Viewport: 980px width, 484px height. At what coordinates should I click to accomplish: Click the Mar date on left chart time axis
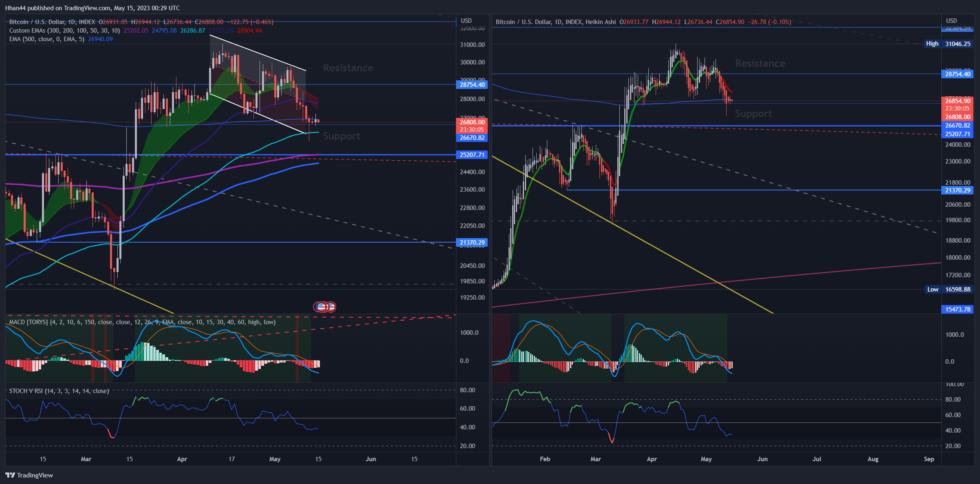pos(86,459)
